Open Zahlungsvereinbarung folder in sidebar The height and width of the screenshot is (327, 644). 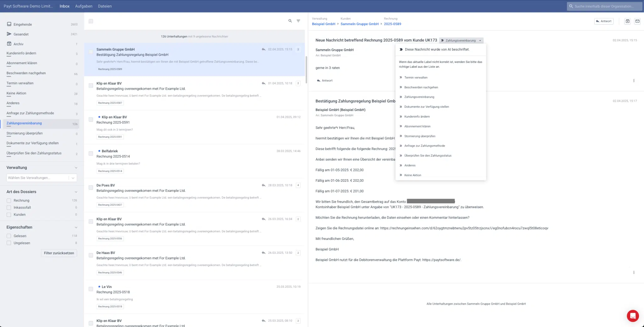click(41, 124)
